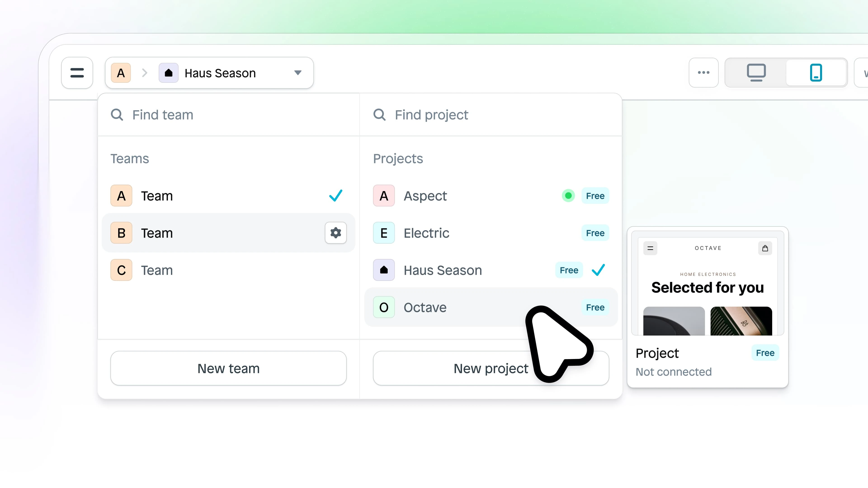868x488 pixels.
Task: Create a new team
Action: pos(229,368)
